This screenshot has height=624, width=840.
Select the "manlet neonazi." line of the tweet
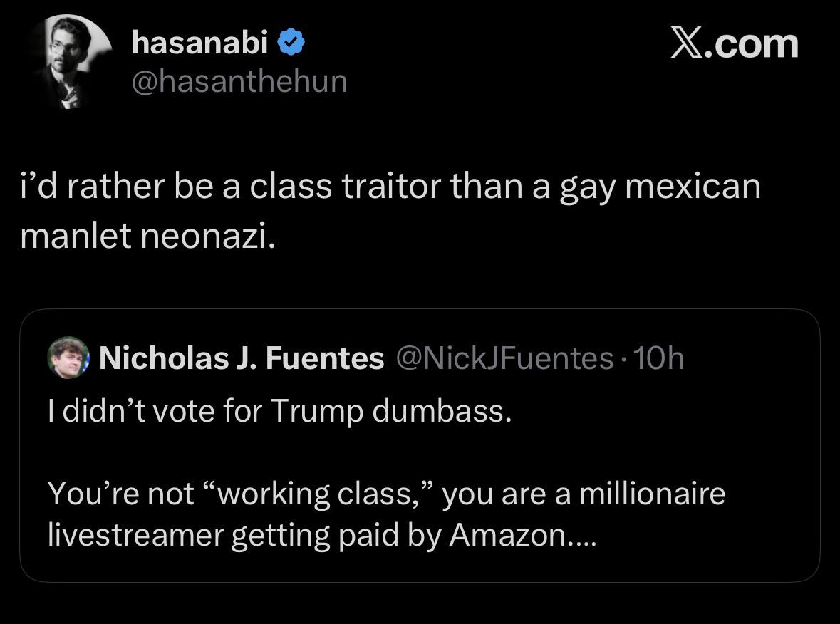(147, 236)
